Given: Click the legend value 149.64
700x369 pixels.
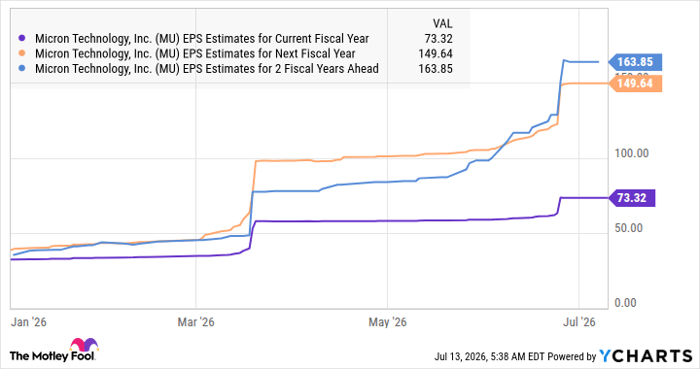Looking at the screenshot, I should pos(435,54).
